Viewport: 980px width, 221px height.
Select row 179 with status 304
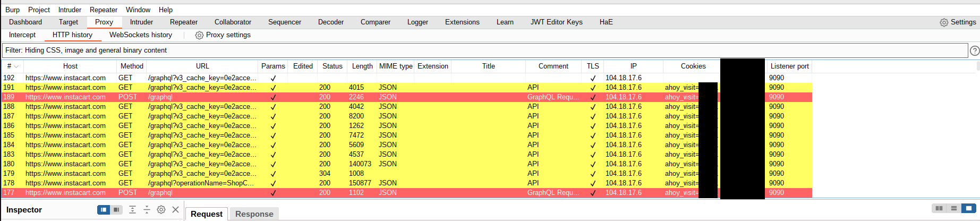tap(406, 173)
